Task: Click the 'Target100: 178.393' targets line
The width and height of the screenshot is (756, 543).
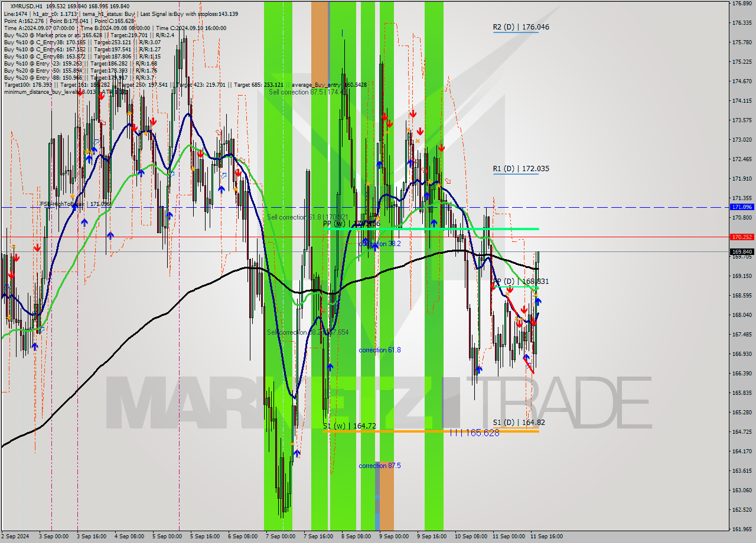Action: click(185, 84)
